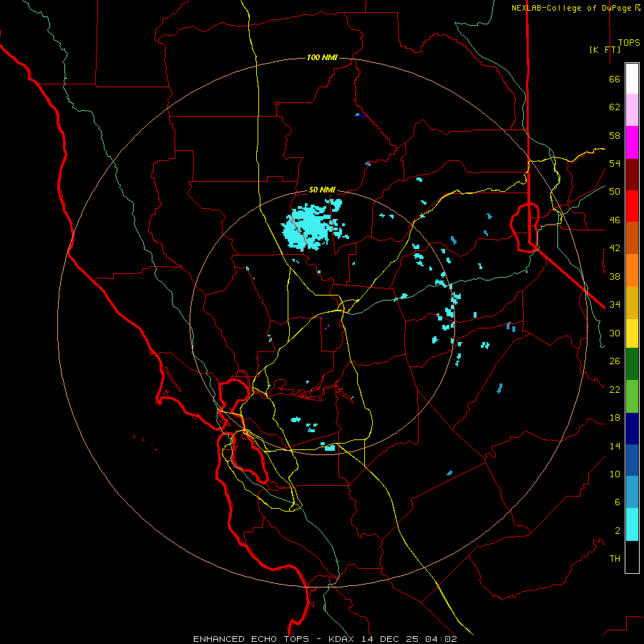The image size is (644, 644).
Task: Click legend value 42
Action: (615, 248)
